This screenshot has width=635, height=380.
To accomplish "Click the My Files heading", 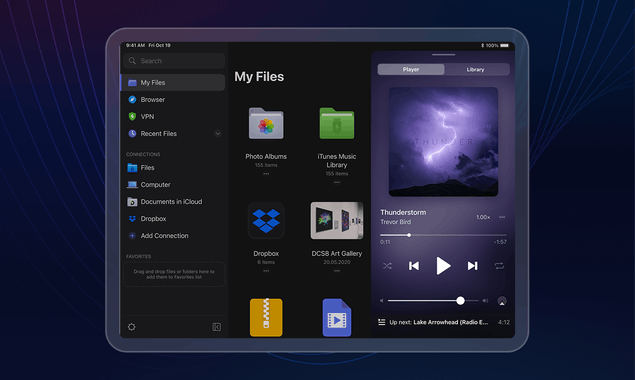I will click(x=259, y=77).
